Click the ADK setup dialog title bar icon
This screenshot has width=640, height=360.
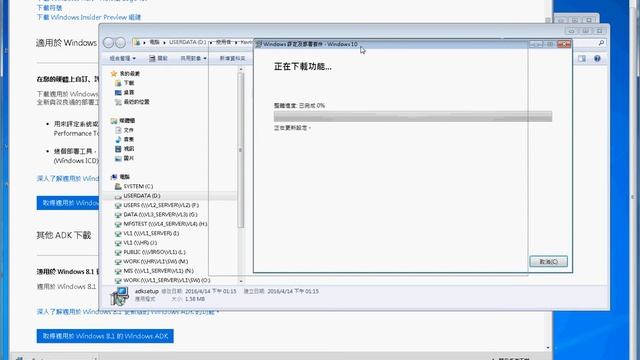coord(258,44)
